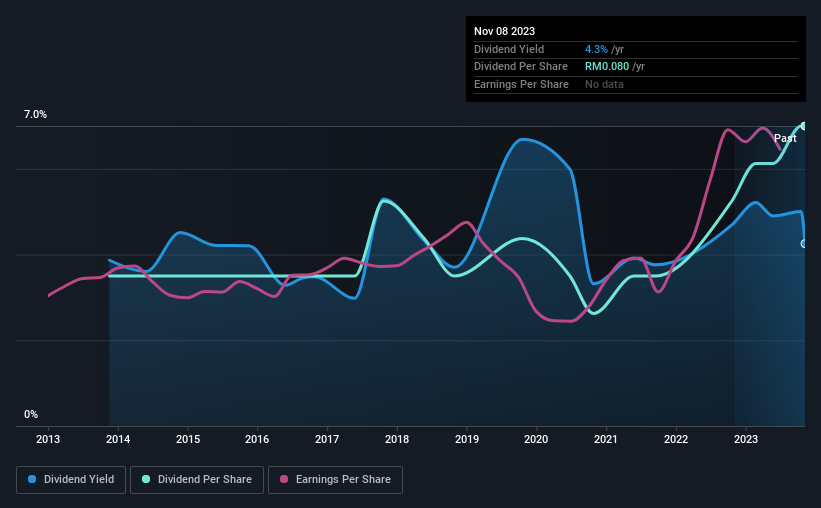Select the 2023 x-axis label
Viewport: 821px width, 508px height.
tap(746, 439)
